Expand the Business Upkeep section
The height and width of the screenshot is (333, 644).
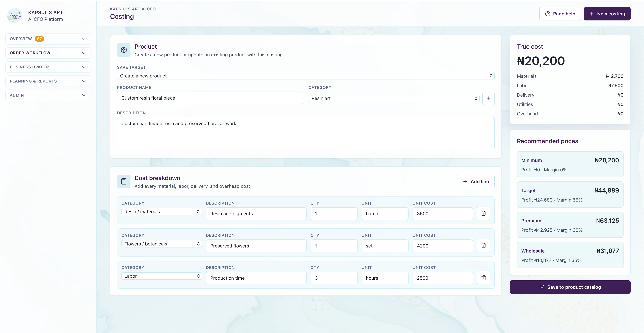(x=48, y=67)
